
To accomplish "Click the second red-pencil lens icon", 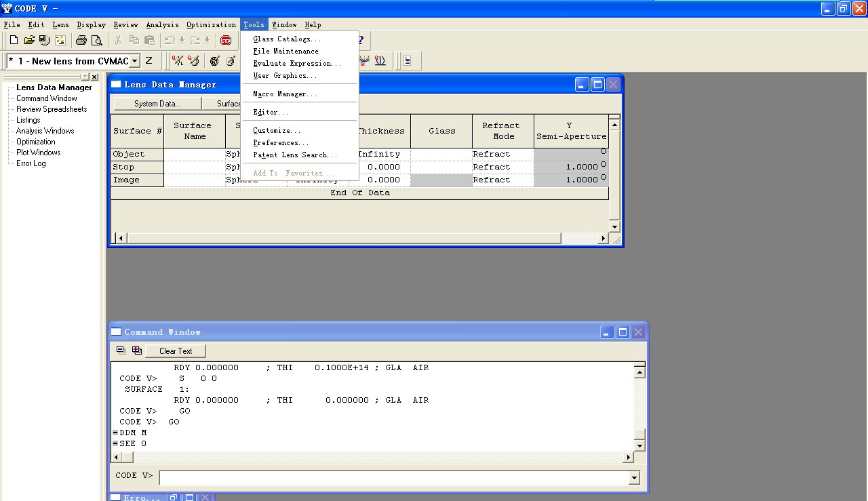I will click(x=193, y=61).
